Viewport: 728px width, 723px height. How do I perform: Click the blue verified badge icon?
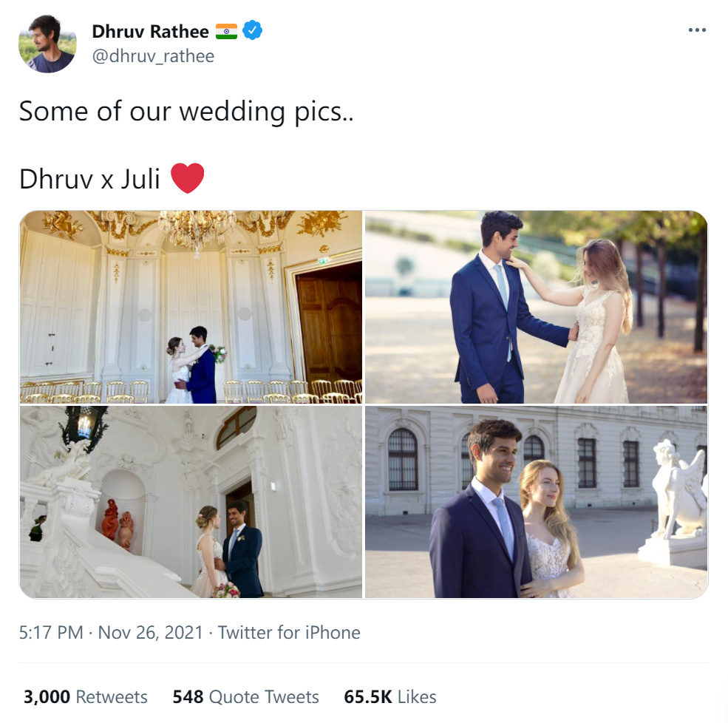(x=252, y=30)
